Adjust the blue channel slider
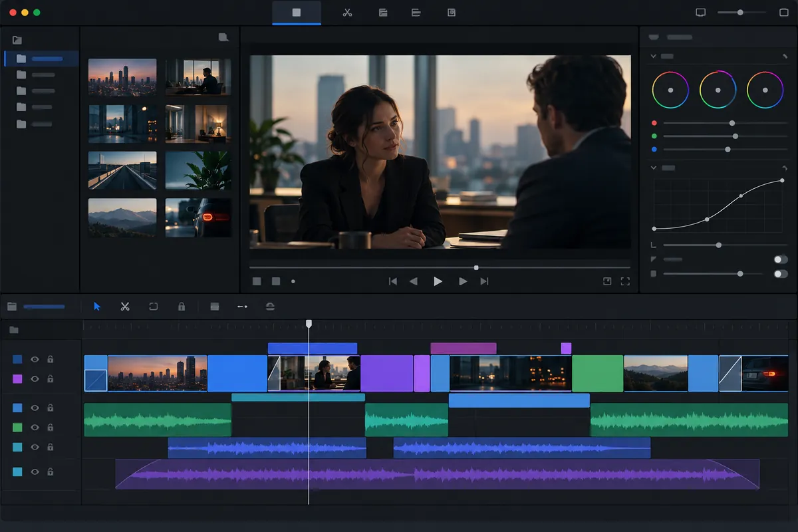This screenshot has width=798, height=532. 728,150
